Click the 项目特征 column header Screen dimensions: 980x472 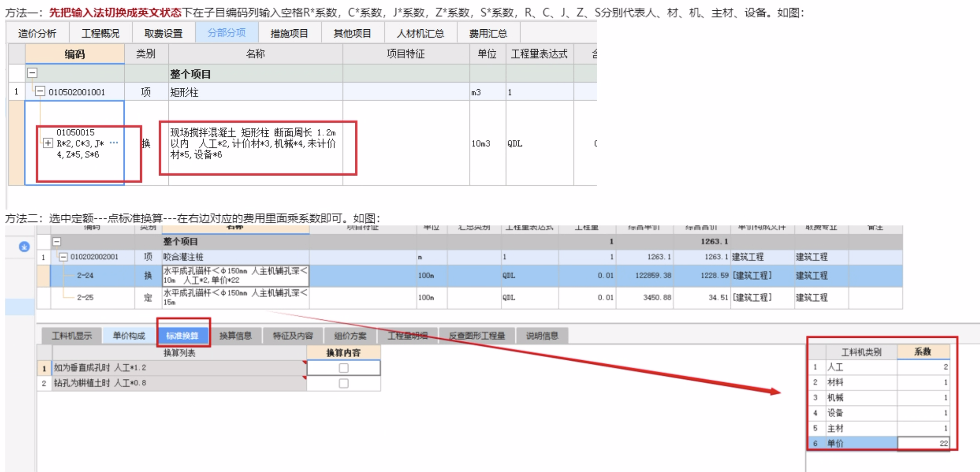pos(406,54)
